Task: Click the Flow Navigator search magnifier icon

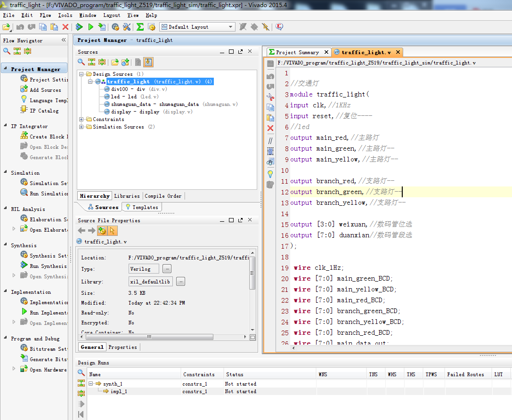Action: click(x=7, y=51)
